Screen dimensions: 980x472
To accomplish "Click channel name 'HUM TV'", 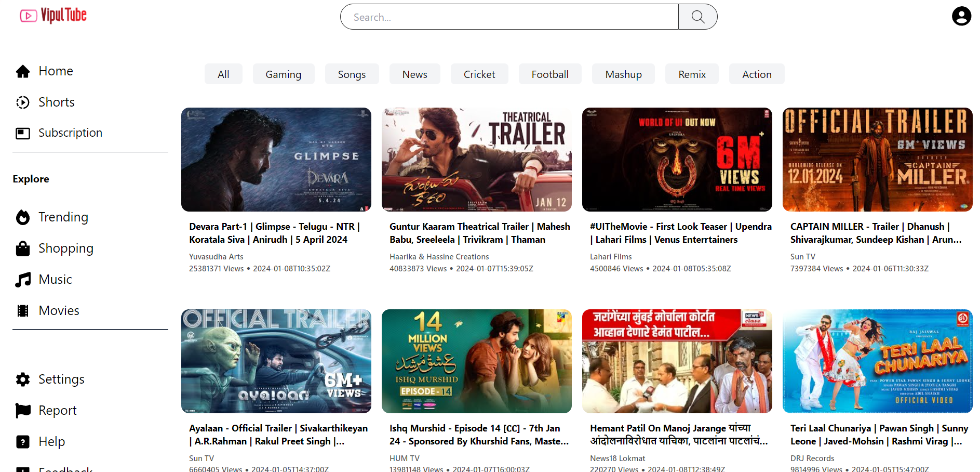I will pyautogui.click(x=405, y=458).
